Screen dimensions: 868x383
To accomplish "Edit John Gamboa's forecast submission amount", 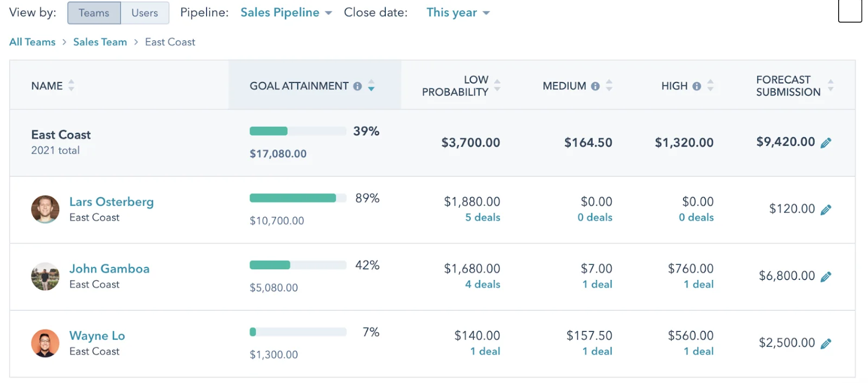I will pos(826,276).
